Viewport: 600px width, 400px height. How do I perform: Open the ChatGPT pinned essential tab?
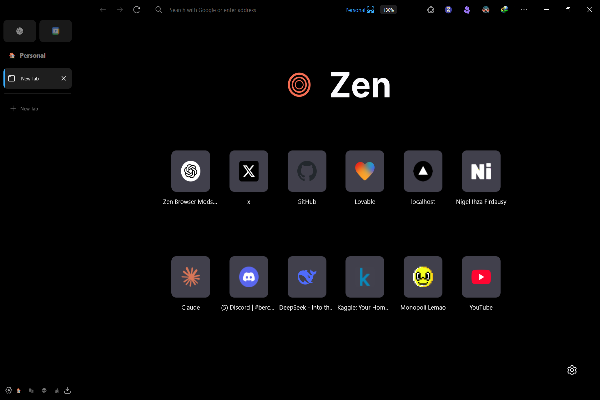pos(20,31)
